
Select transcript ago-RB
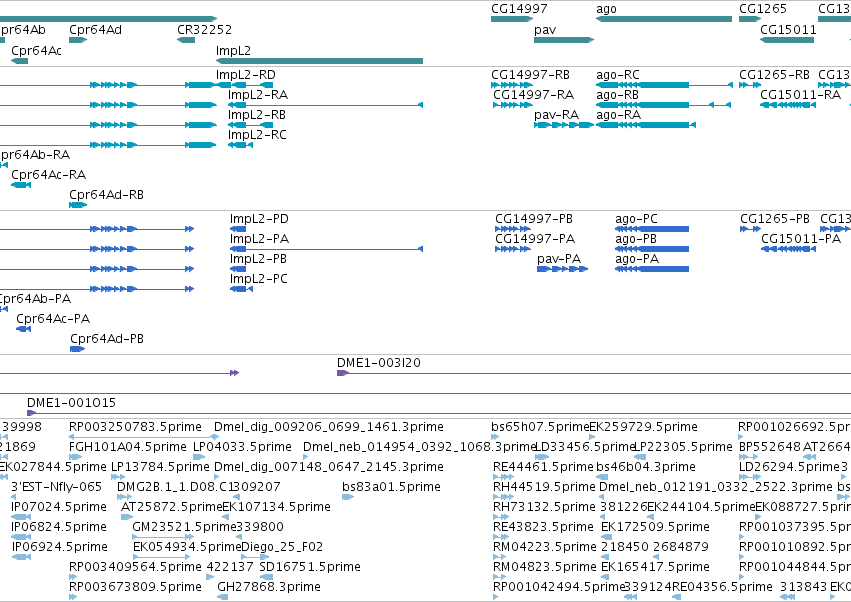click(617, 95)
